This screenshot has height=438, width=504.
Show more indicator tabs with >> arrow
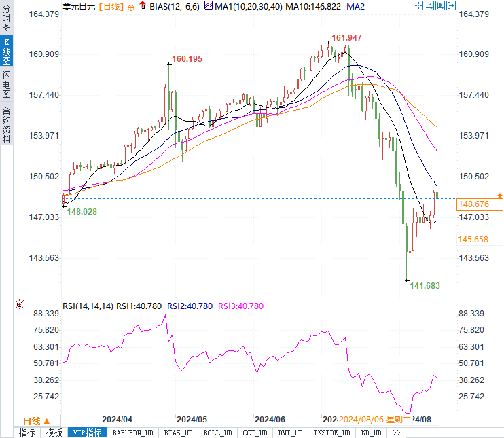pyautogui.click(x=397, y=433)
